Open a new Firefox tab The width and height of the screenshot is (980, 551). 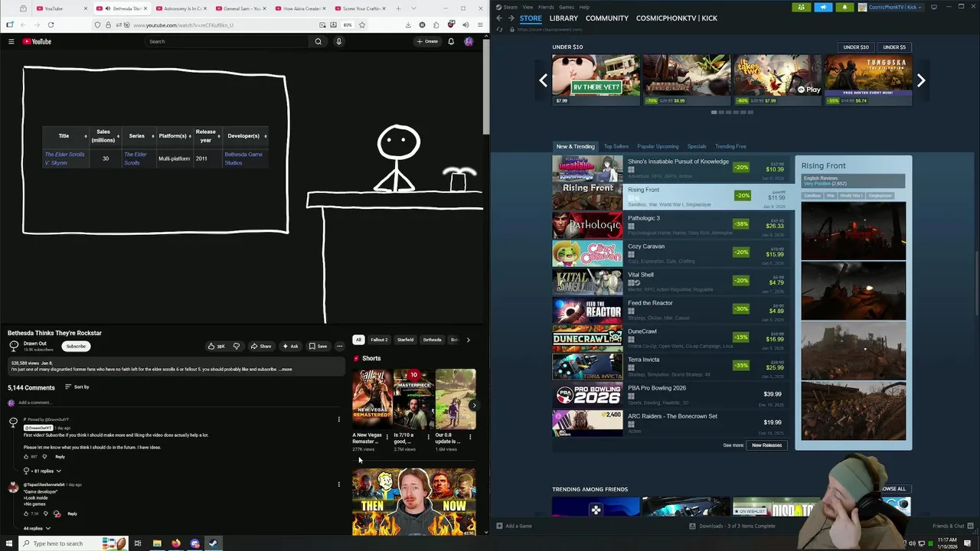398,8
